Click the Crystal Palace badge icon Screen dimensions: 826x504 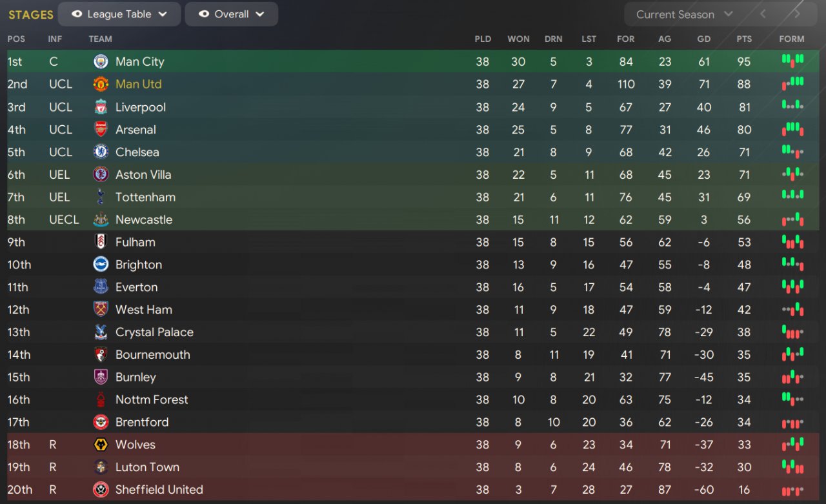click(101, 332)
